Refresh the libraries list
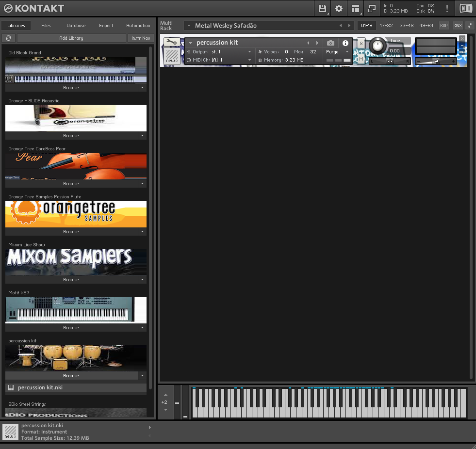 [9, 38]
